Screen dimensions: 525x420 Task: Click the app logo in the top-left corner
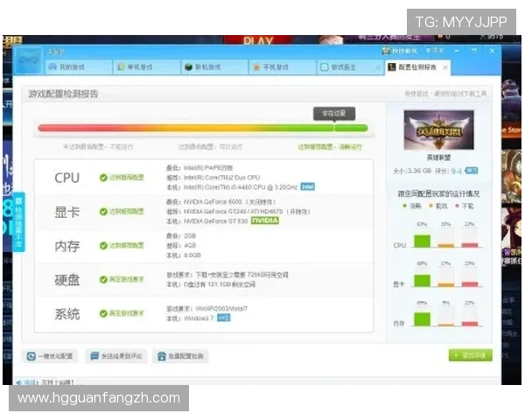pyautogui.click(x=29, y=60)
